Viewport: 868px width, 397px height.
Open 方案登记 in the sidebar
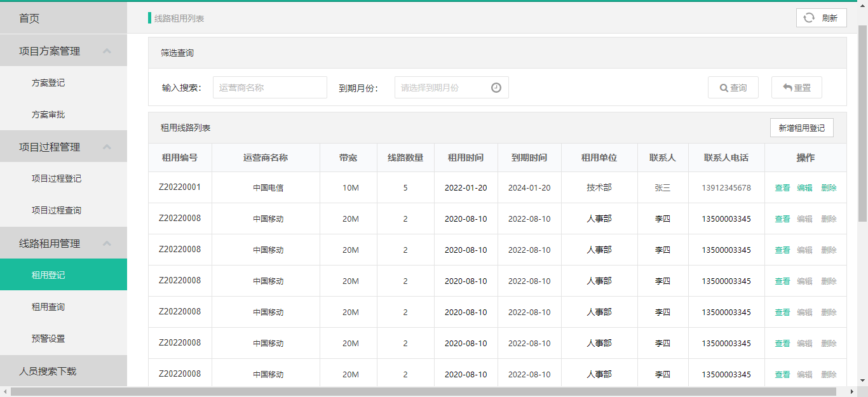[x=64, y=83]
